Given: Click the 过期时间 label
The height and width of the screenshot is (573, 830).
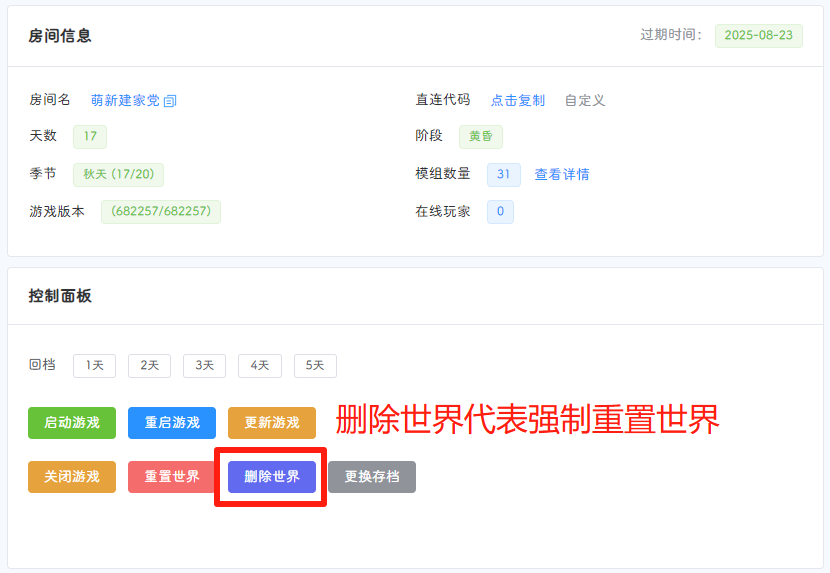Looking at the screenshot, I should pyautogui.click(x=671, y=35).
